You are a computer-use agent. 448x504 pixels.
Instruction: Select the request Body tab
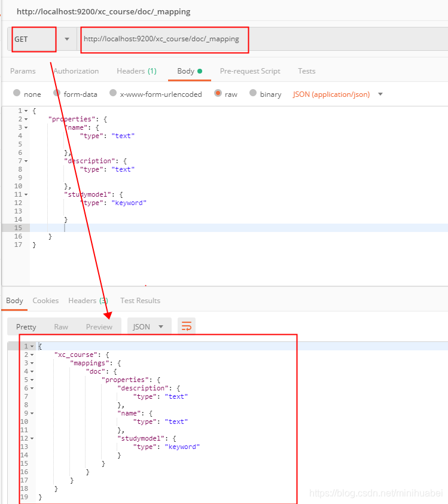pyautogui.click(x=190, y=71)
